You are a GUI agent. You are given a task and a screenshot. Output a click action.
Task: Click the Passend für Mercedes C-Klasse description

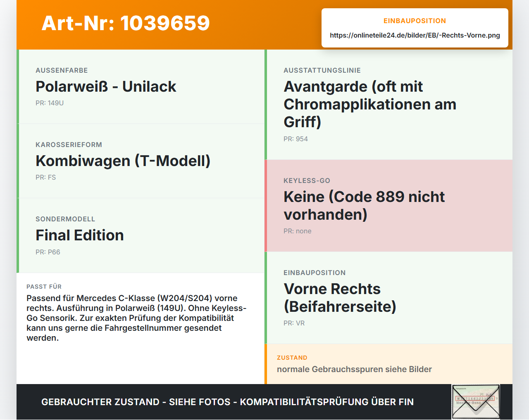(x=136, y=318)
